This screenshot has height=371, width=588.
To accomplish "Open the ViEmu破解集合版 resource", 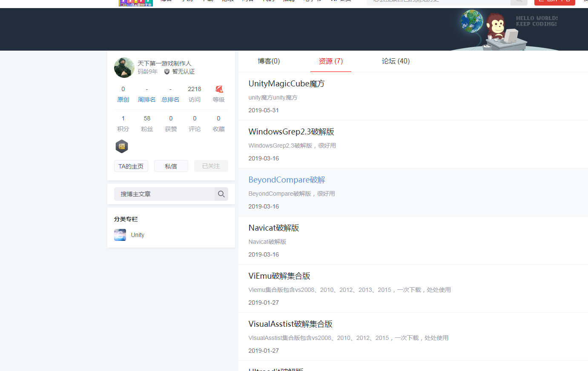I will [279, 276].
